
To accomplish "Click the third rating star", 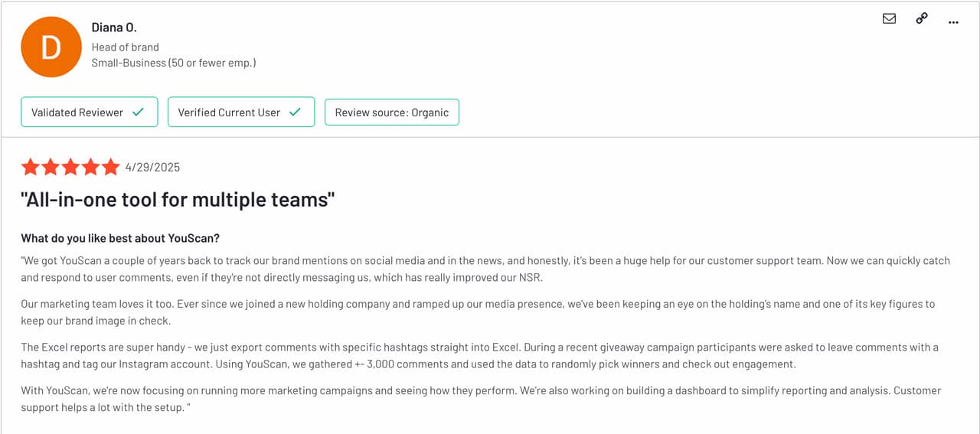I will (70, 167).
